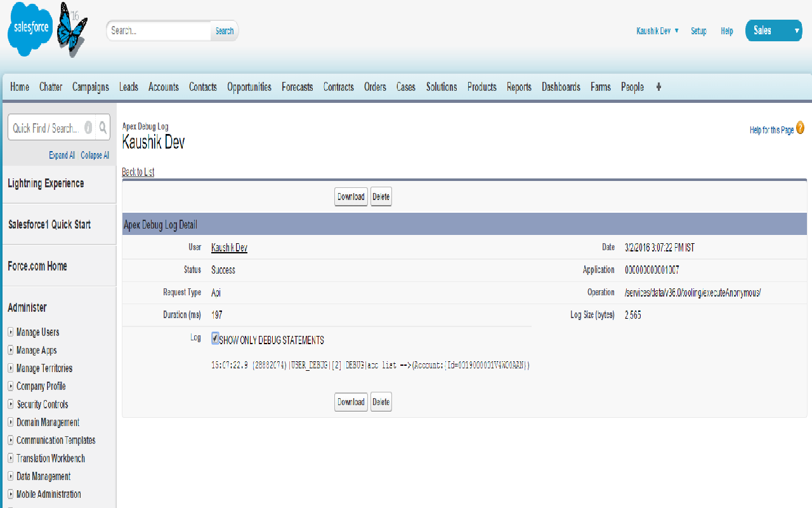Screen dimensions: 812x508
Task: Click the Help link in header
Action: tap(727, 30)
